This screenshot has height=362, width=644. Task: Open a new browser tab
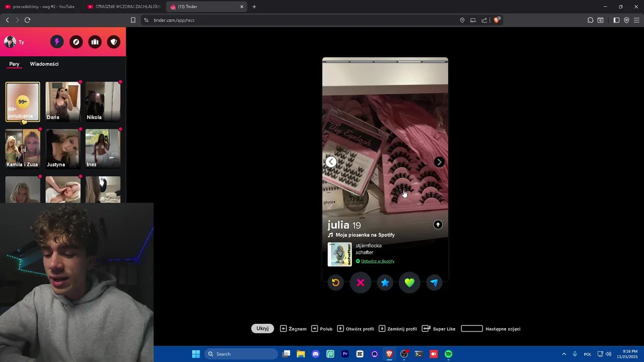coord(254,7)
